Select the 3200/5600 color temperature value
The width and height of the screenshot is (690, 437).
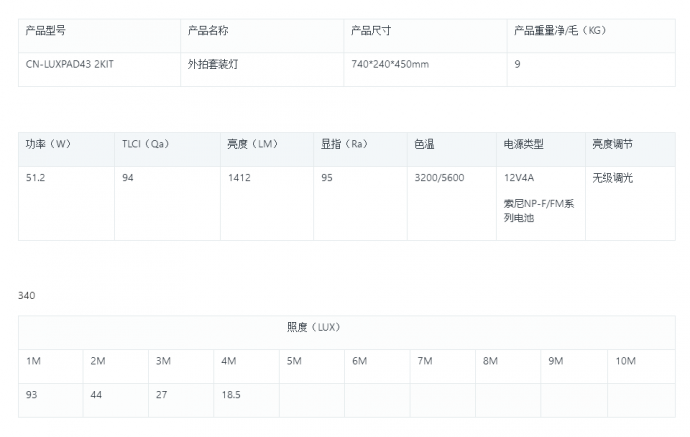(x=438, y=178)
